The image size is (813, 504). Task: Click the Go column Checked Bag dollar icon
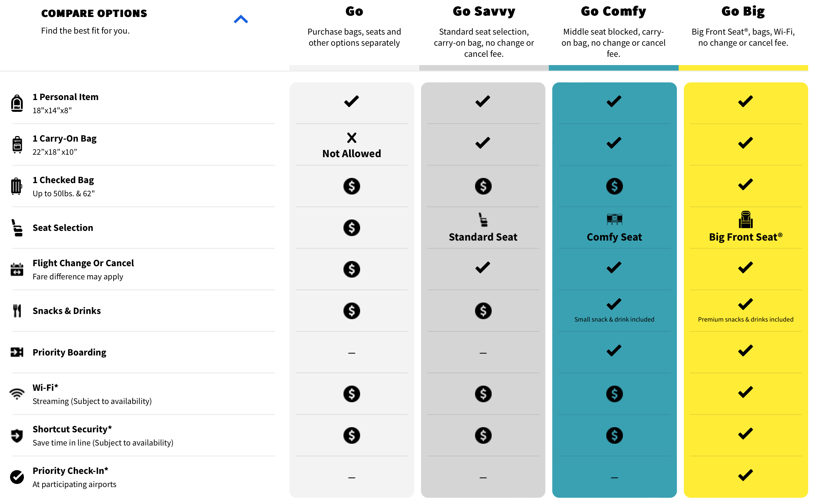351,186
